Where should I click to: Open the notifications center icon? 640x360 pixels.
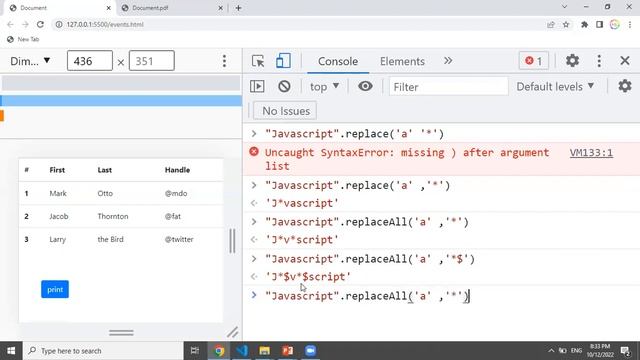point(625,351)
